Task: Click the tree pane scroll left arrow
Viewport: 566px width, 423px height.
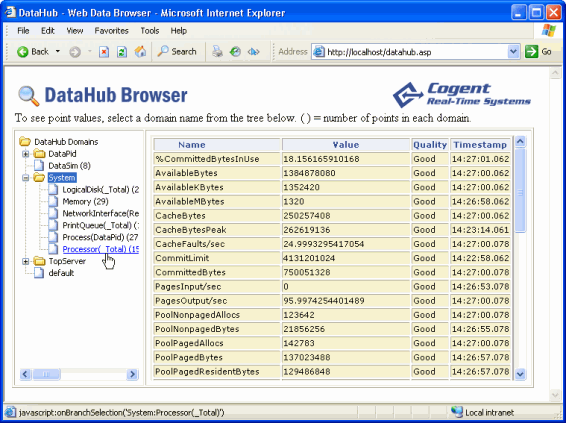Action: [x=25, y=374]
